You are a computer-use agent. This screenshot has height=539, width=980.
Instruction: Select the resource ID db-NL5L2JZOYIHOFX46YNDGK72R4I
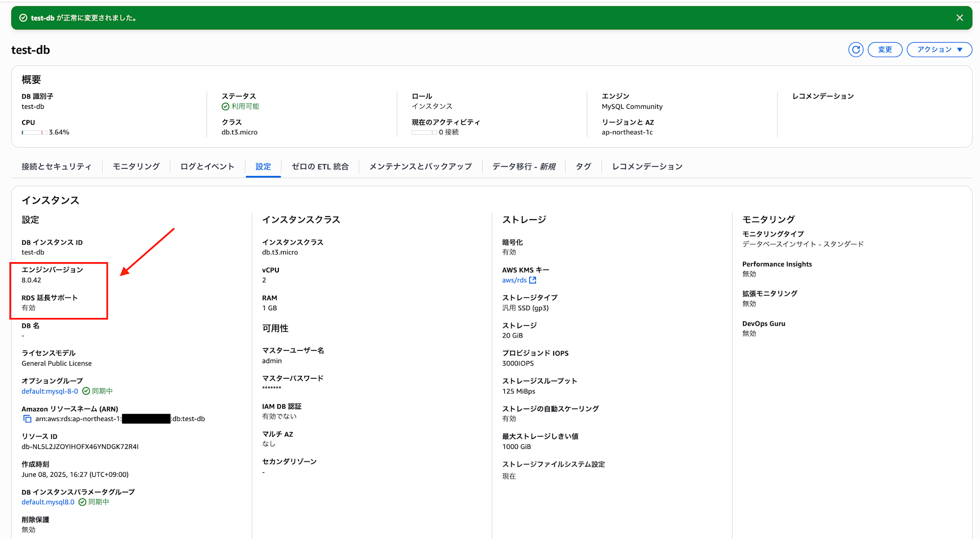pyautogui.click(x=80, y=447)
